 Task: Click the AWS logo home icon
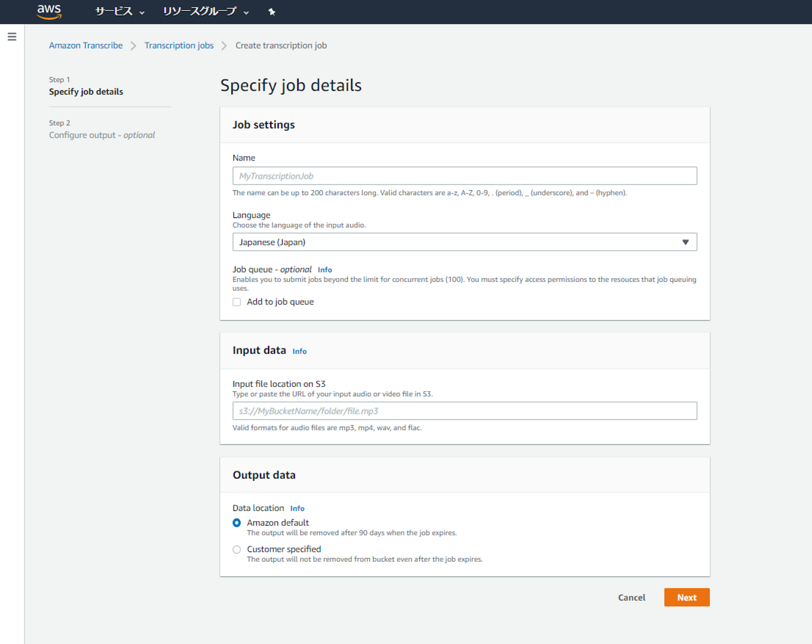(x=49, y=11)
